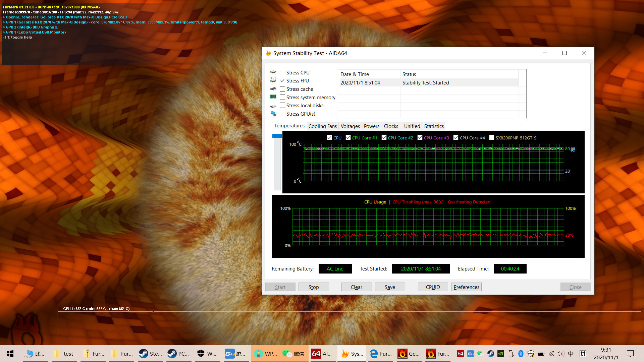Image resolution: width=644 pixels, height=362 pixels.
Task: Select the 'Stability Test: Started' log row
Action: (x=428, y=82)
